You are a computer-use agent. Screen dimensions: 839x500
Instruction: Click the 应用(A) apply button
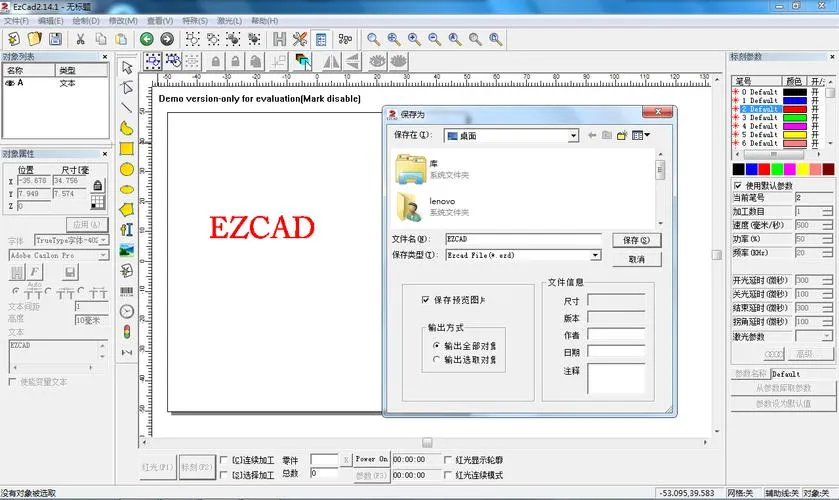(x=87, y=224)
